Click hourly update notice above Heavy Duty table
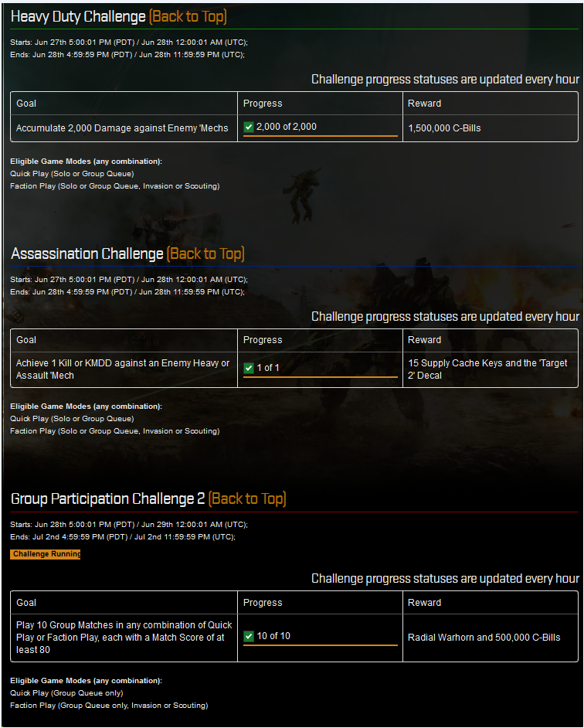This screenshot has height=728, width=584. coord(445,80)
